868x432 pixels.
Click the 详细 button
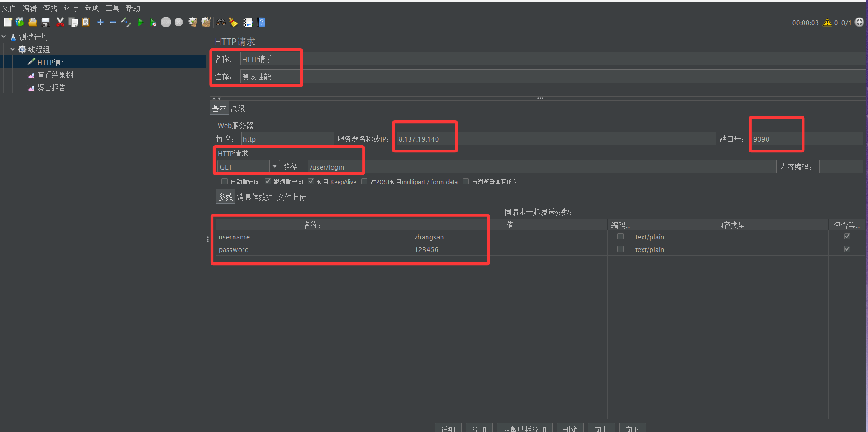tap(448, 427)
